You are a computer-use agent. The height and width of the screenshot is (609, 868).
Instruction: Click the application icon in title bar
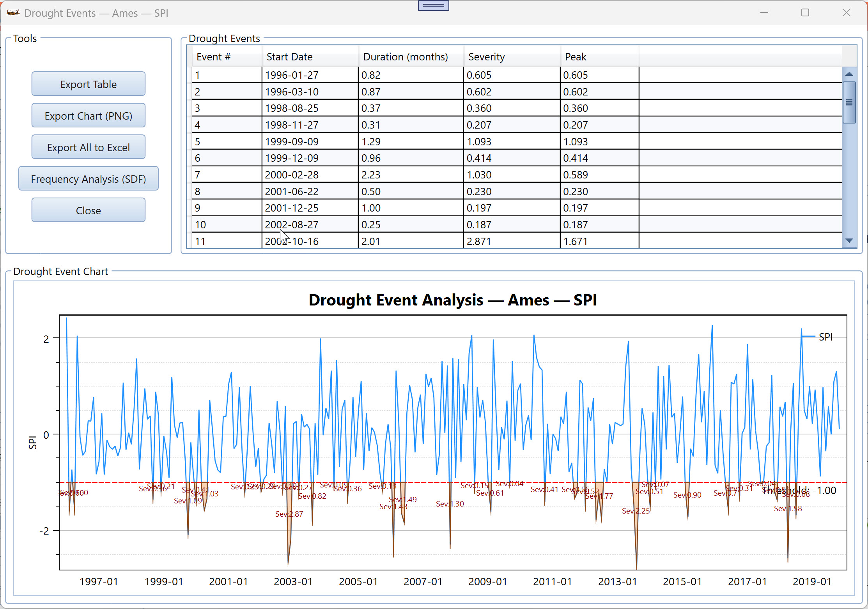coord(13,13)
